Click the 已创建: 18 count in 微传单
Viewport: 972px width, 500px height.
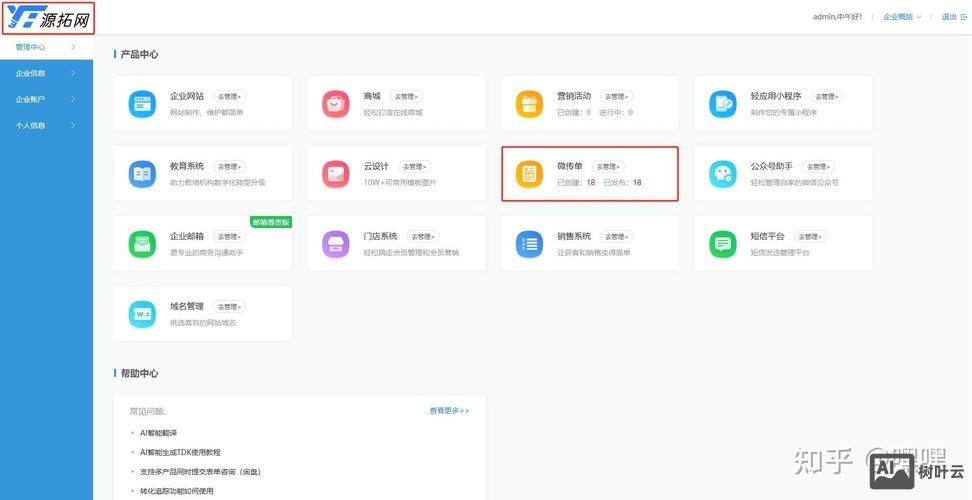tap(577, 183)
